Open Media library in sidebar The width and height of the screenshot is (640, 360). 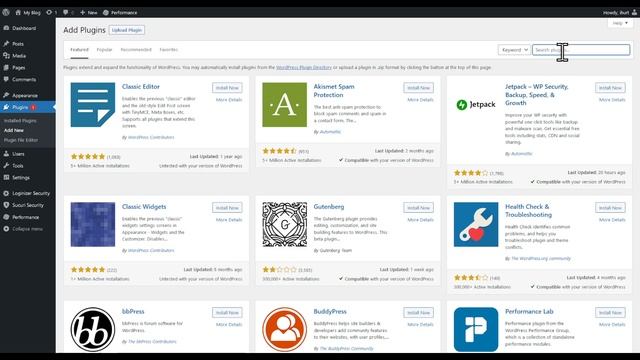[19, 56]
